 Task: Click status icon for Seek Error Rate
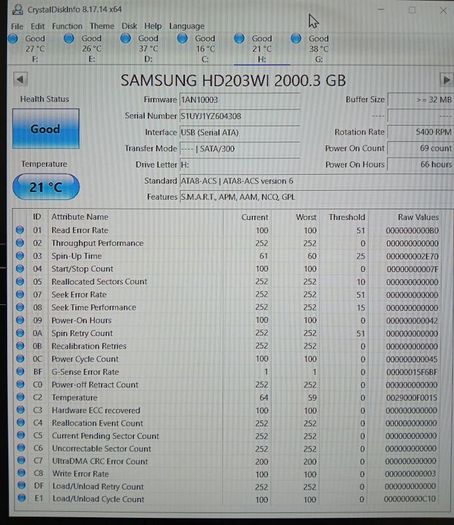[20, 294]
